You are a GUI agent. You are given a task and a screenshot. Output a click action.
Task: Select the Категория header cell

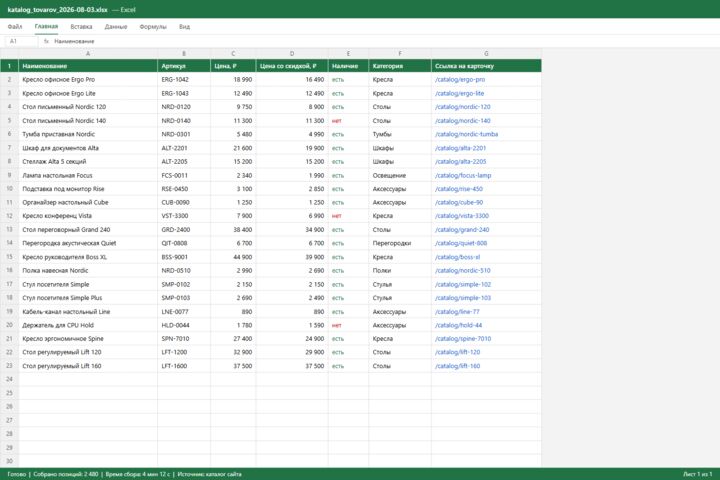click(399, 66)
